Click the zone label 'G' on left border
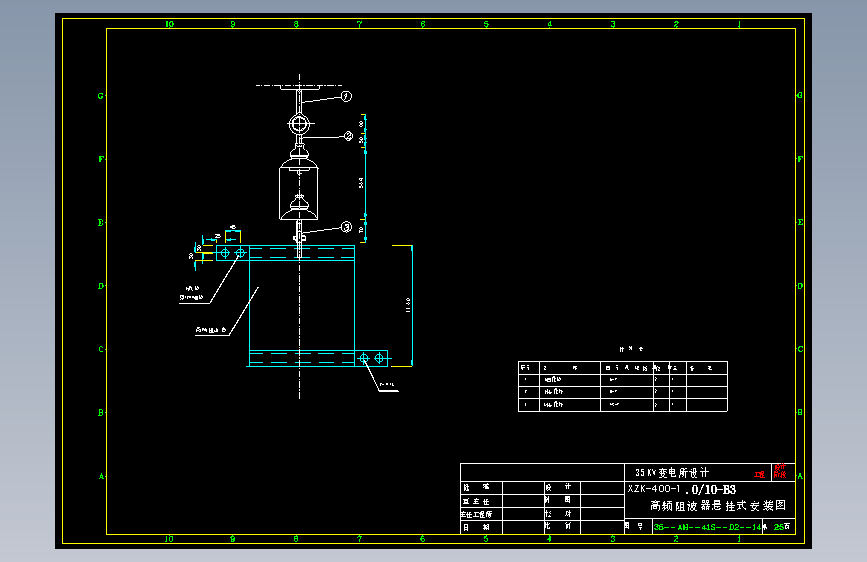Viewport: 867px width, 562px height. pyautogui.click(x=101, y=96)
